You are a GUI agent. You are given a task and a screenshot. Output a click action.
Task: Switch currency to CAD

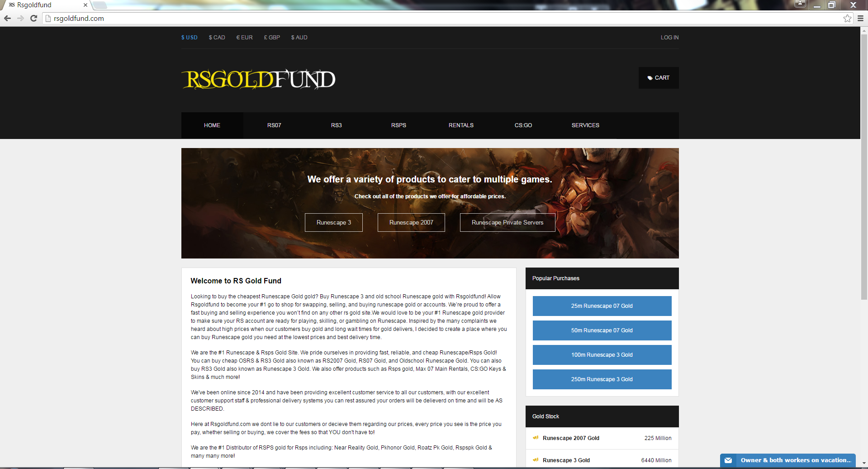coord(217,38)
